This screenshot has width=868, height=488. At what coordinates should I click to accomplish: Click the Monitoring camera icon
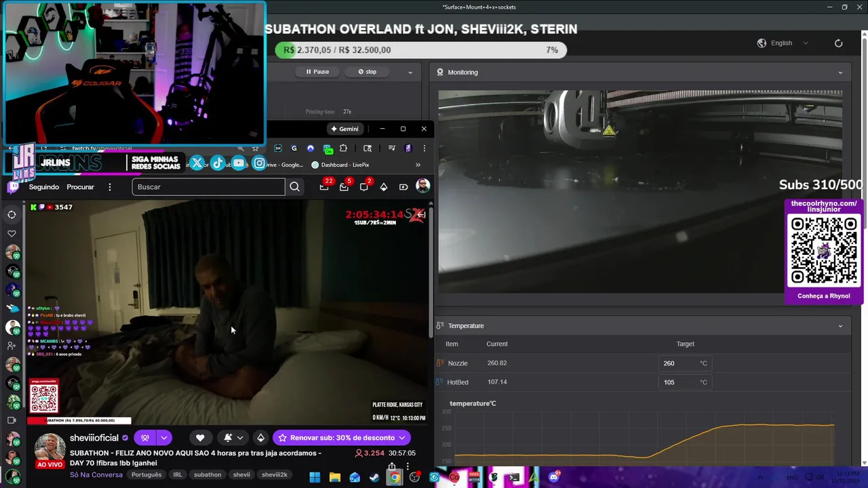440,72
